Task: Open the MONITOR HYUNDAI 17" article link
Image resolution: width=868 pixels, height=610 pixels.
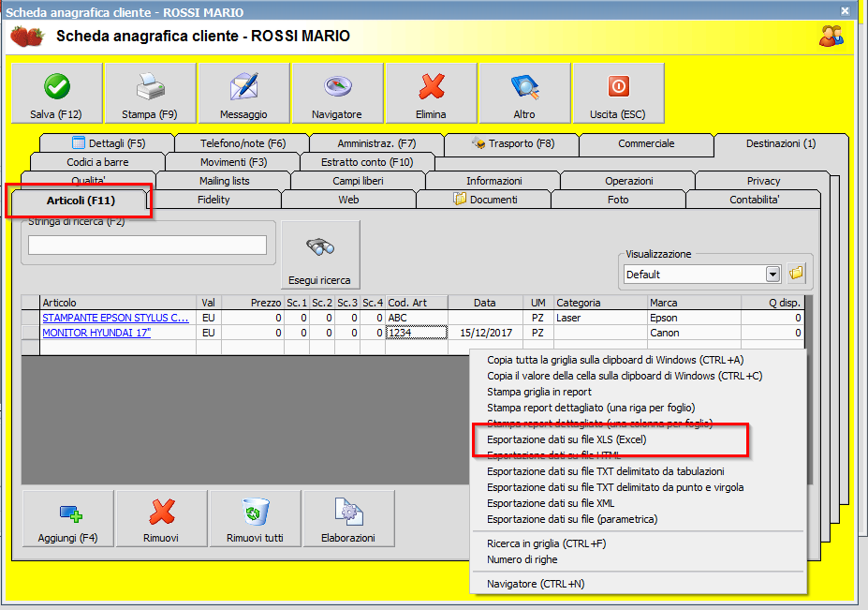Action: [96, 333]
